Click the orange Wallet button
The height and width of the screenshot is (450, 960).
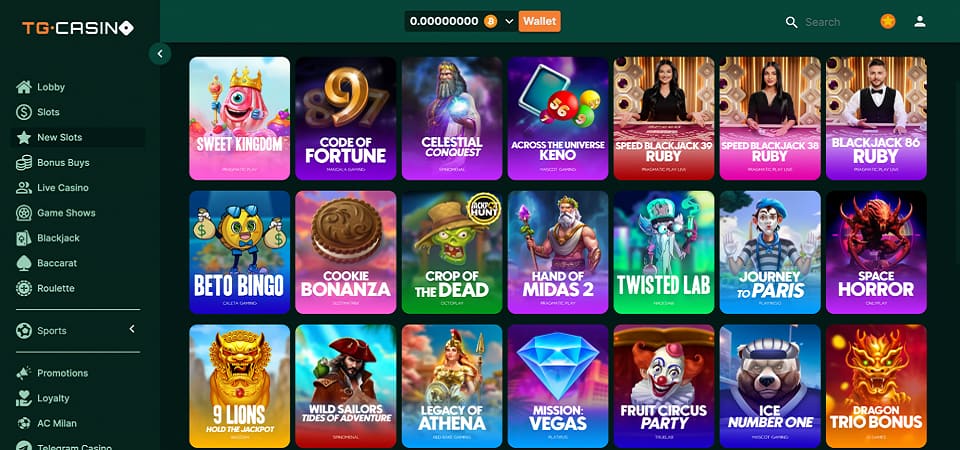tap(539, 21)
